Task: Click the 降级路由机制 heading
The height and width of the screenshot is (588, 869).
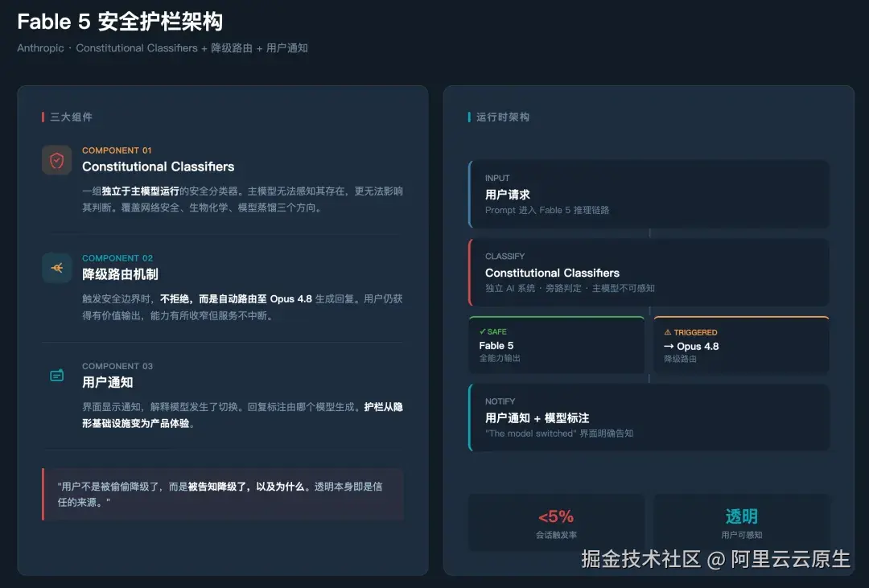Action: [120, 274]
